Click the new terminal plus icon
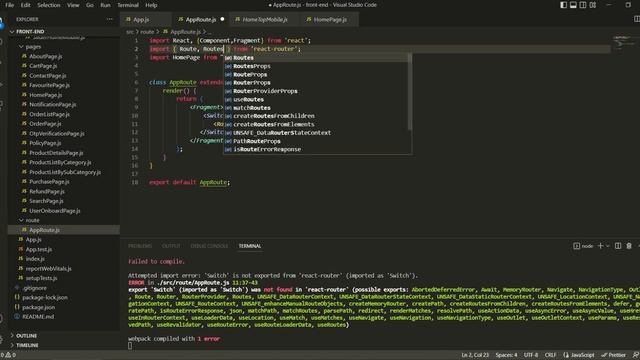640x360 pixels. click(x=600, y=246)
